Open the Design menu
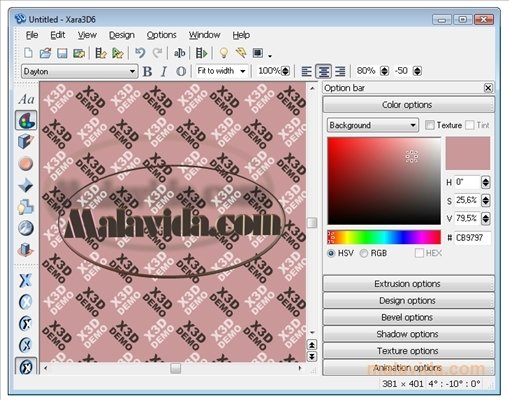This screenshot has width=509, height=400. [x=122, y=35]
